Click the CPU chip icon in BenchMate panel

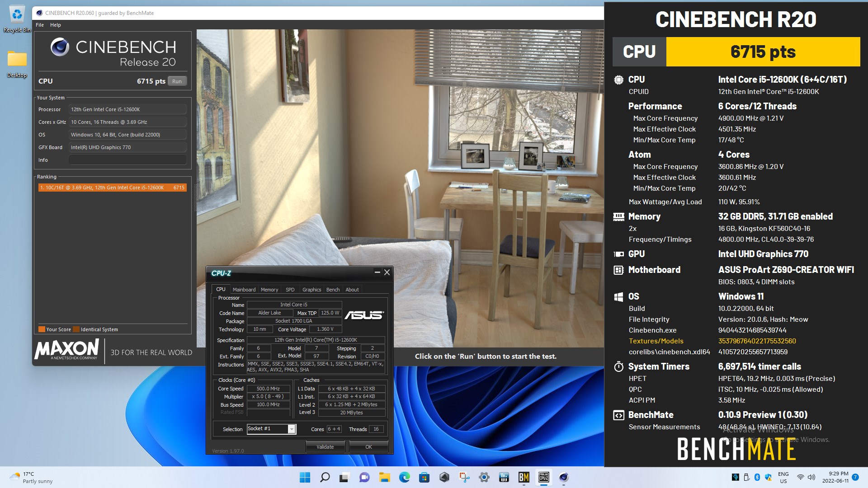618,80
